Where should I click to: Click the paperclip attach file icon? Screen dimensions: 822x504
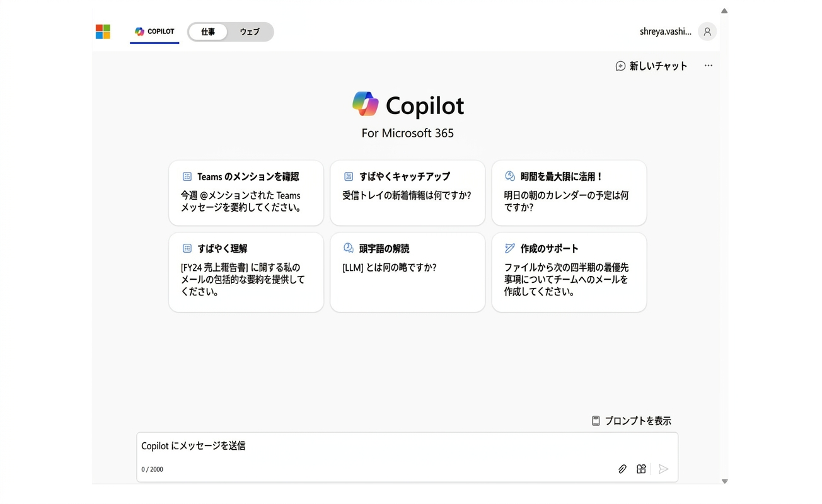click(622, 469)
